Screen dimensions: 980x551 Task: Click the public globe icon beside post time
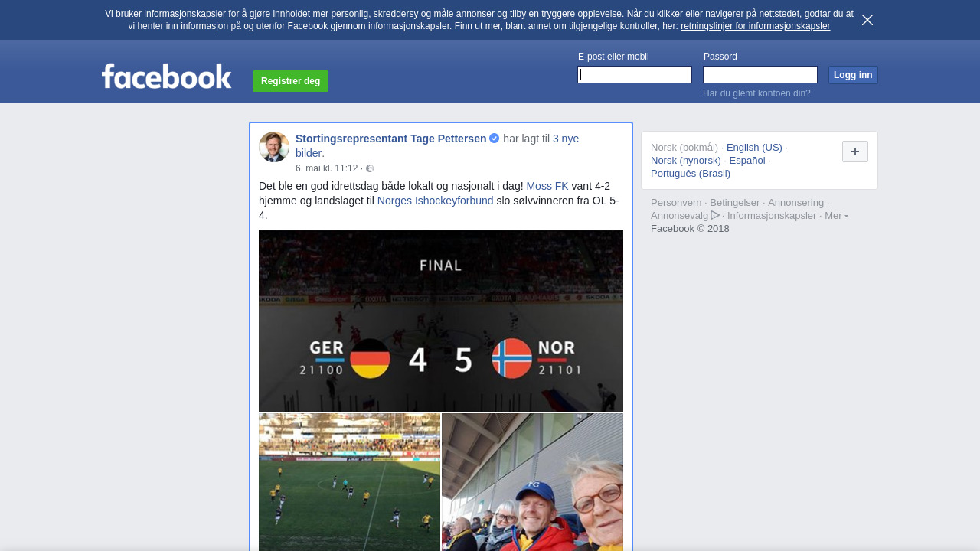[370, 168]
